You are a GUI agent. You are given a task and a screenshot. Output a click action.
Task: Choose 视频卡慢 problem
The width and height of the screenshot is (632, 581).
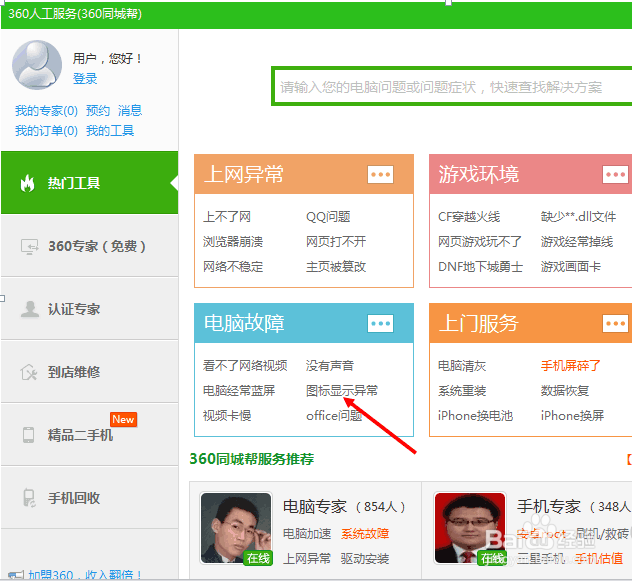point(227,416)
